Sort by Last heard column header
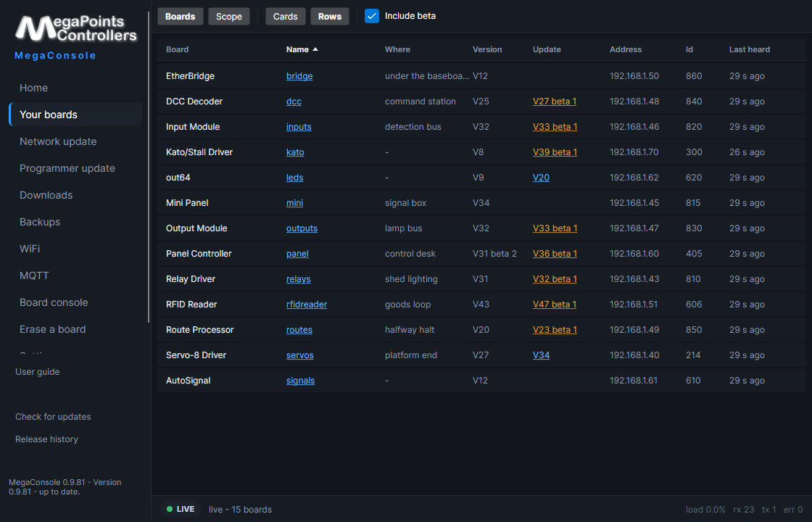Viewport: 812px width, 522px height. 750,50
